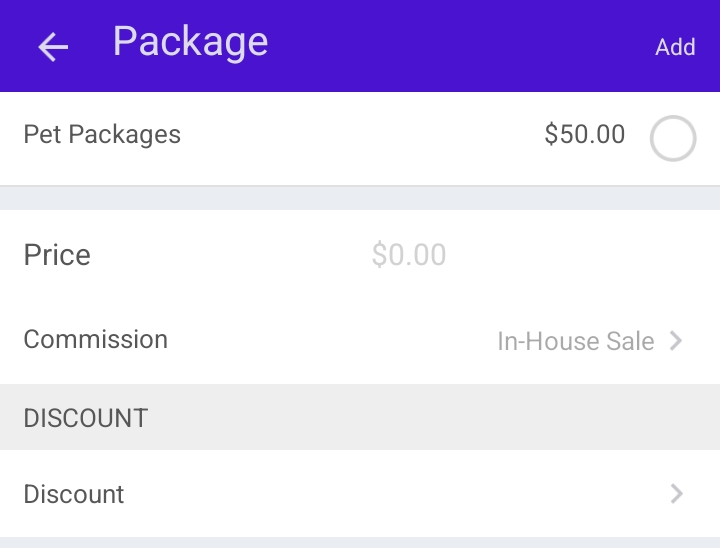The width and height of the screenshot is (720, 548).
Task: Tap the Commission label text
Action: tap(96, 339)
